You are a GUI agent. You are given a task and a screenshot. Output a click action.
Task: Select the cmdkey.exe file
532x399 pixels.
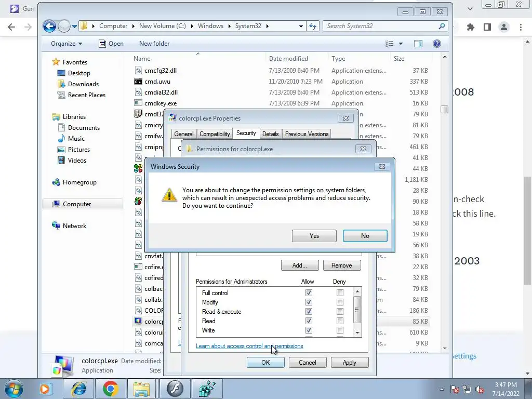(x=161, y=103)
